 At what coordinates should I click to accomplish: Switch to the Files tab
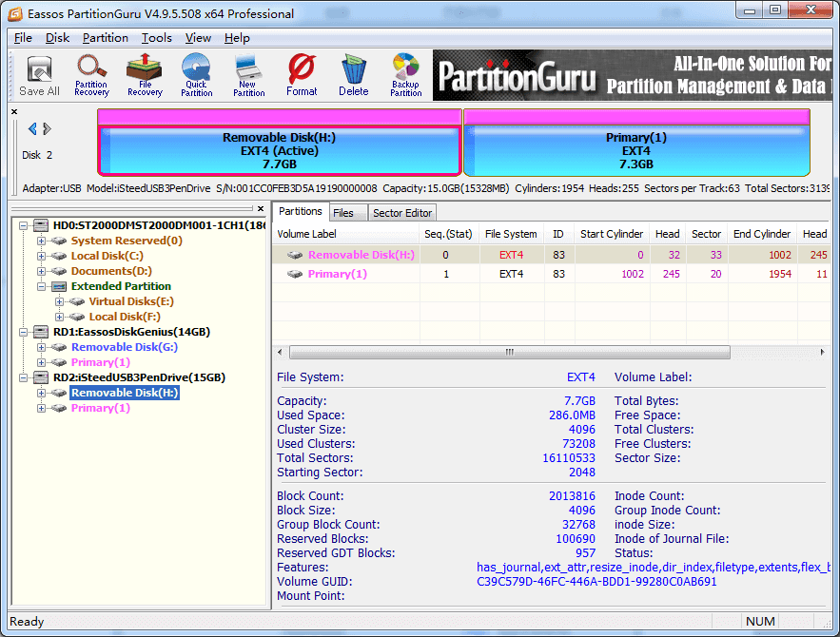point(347,213)
